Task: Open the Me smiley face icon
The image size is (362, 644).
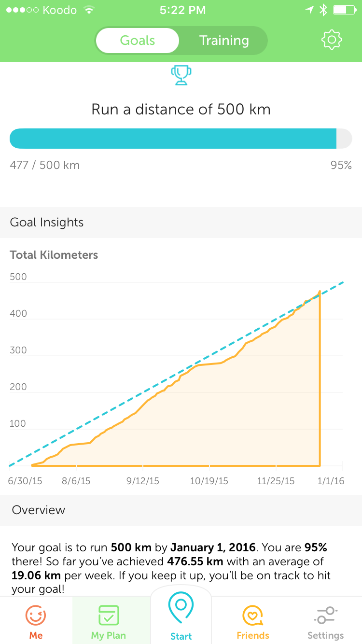Action: coord(36,616)
